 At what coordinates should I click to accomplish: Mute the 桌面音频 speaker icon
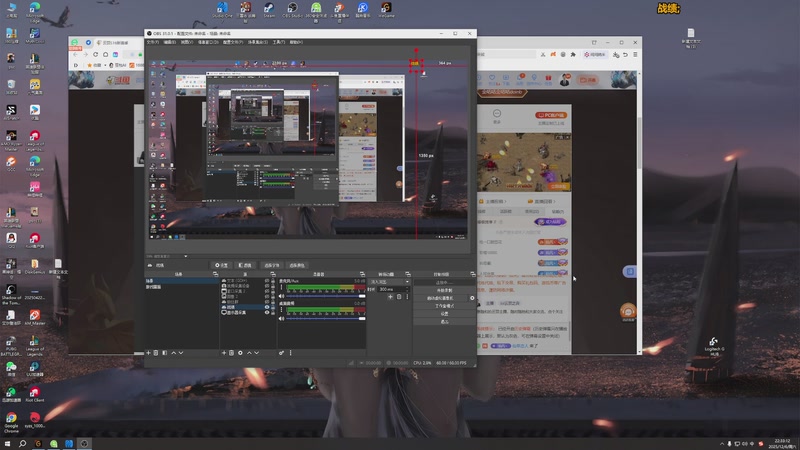[281, 318]
